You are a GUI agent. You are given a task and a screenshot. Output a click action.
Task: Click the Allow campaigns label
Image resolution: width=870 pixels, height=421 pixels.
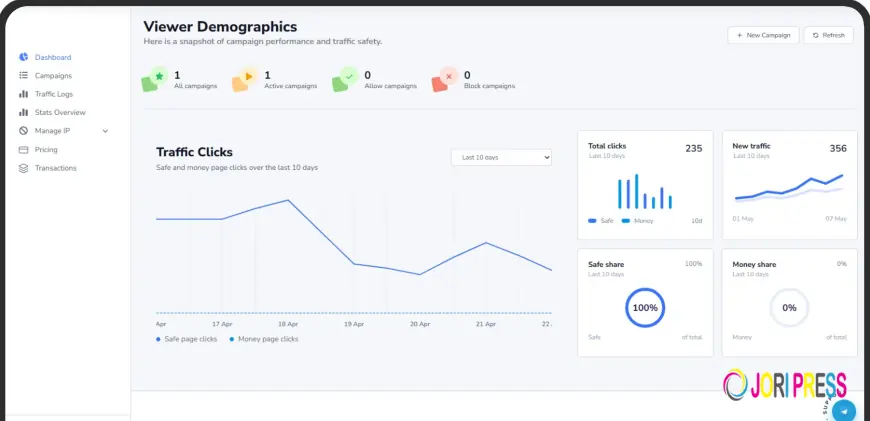[391, 87]
